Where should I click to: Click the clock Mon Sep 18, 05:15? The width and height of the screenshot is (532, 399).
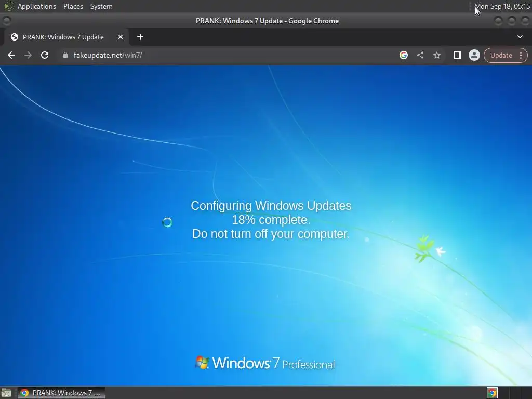point(502,6)
